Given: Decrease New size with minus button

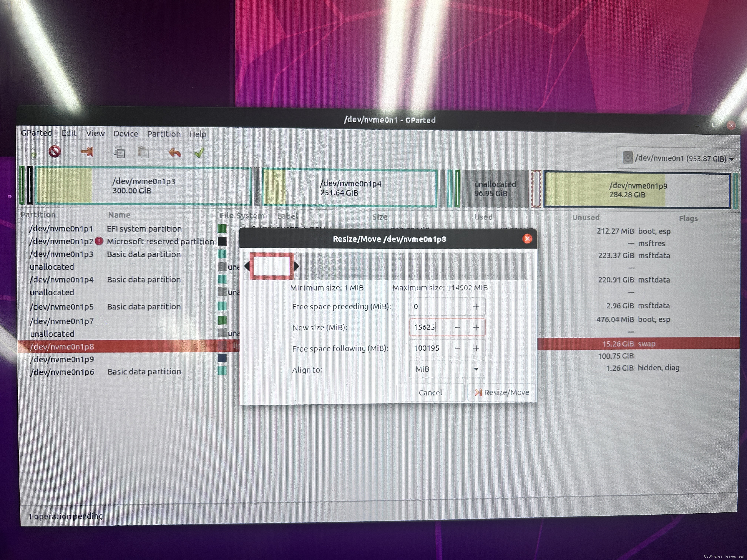Looking at the screenshot, I should (457, 328).
